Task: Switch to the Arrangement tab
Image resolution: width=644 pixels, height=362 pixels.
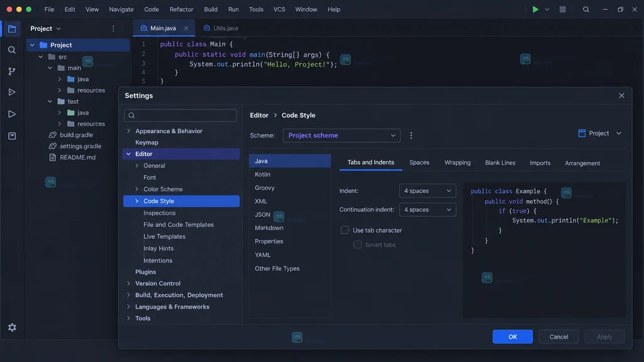Action: (582, 163)
